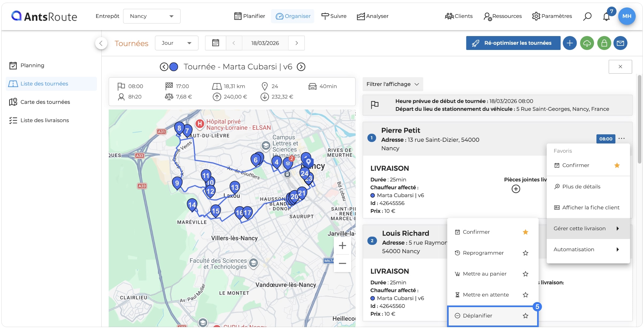Zoom out on the map
This screenshot has width=644, height=329.
pos(342,264)
